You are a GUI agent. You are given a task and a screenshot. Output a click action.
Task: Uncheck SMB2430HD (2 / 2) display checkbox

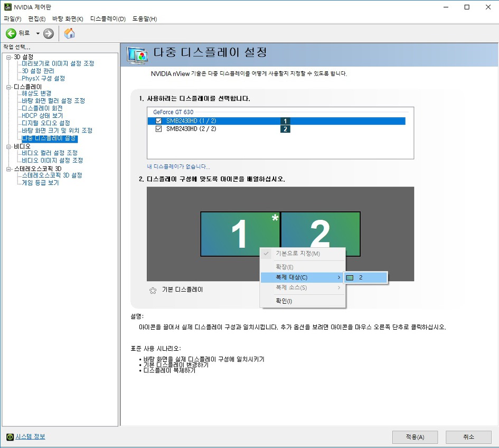click(x=158, y=129)
